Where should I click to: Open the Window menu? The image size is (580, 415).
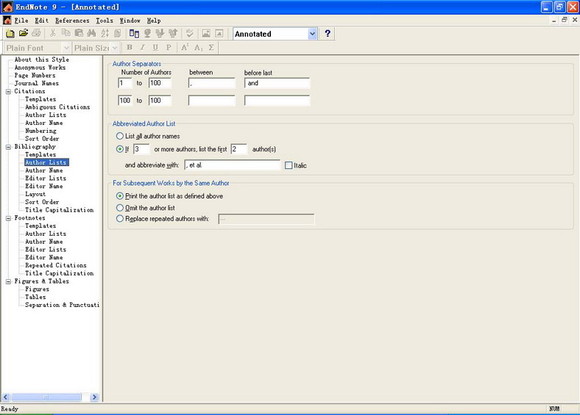(130, 20)
